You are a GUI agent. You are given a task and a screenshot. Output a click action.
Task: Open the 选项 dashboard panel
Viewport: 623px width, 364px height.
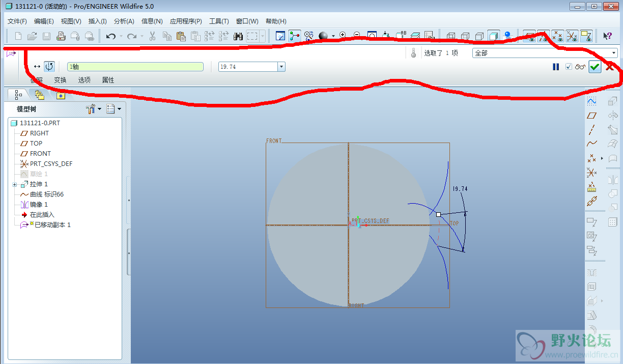[x=84, y=80]
